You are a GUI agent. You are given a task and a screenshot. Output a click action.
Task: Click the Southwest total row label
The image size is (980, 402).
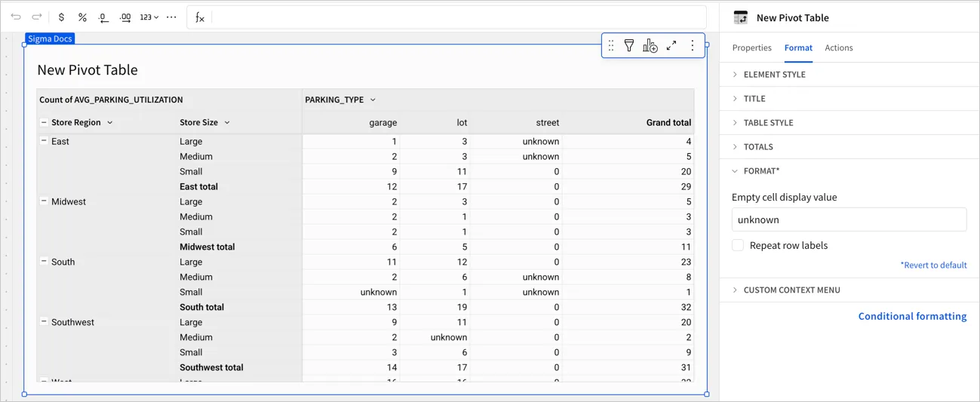coord(211,367)
